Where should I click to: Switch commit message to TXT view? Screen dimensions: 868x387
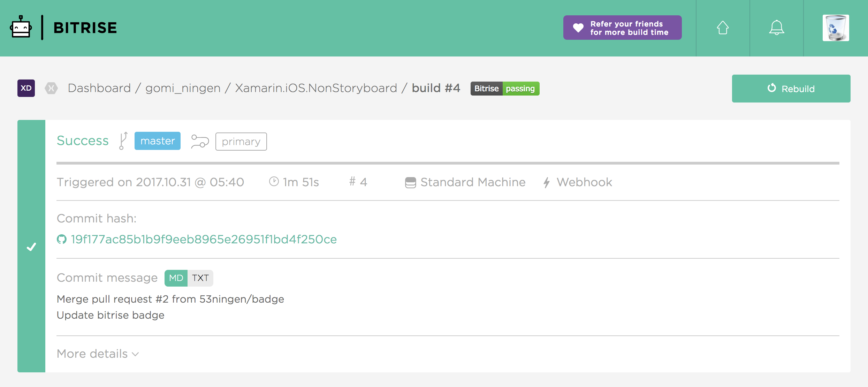[200, 278]
